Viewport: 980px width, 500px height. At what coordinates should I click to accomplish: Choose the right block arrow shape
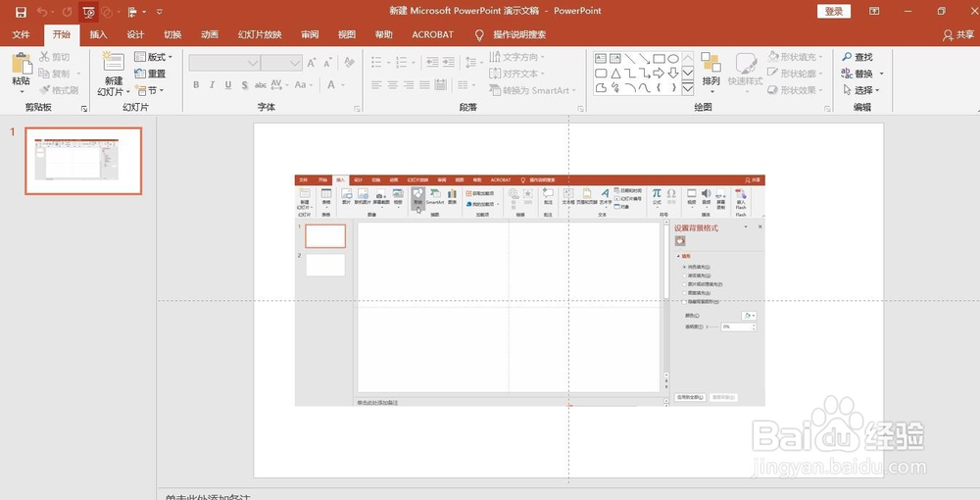pyautogui.click(x=659, y=74)
